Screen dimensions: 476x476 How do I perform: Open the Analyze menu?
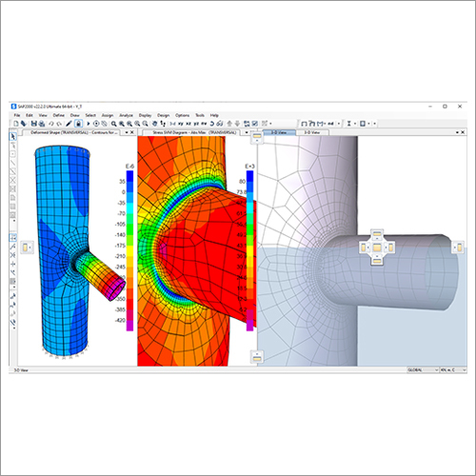click(126, 115)
